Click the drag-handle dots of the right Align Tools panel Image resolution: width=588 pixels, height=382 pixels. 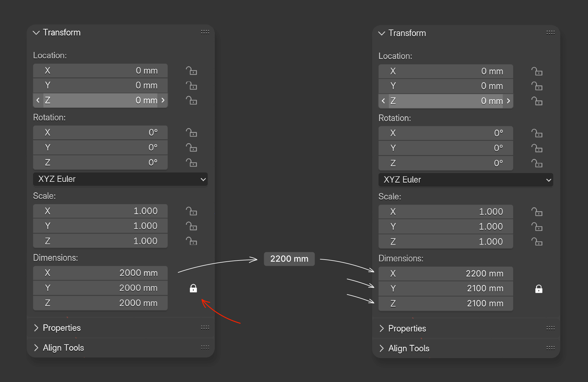[x=550, y=348]
